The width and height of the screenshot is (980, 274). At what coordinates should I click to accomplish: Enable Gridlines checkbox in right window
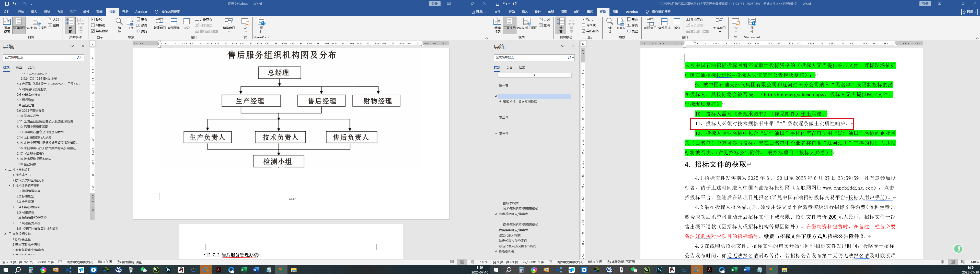click(x=584, y=25)
